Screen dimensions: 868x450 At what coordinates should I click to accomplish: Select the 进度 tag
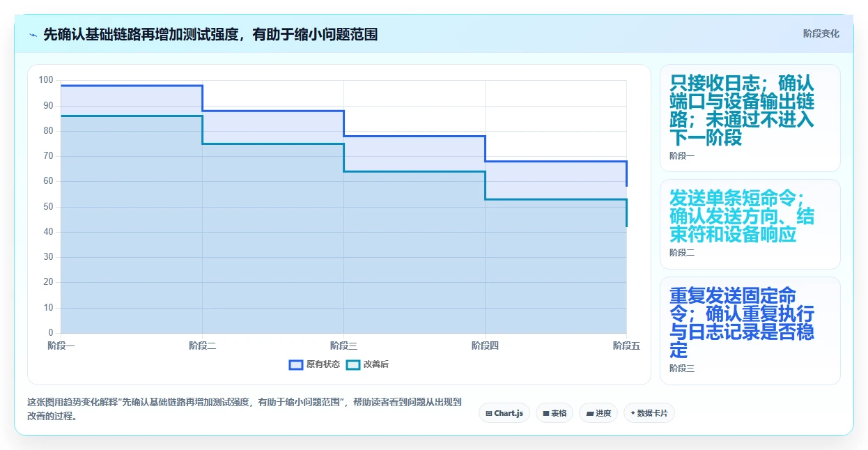click(598, 413)
